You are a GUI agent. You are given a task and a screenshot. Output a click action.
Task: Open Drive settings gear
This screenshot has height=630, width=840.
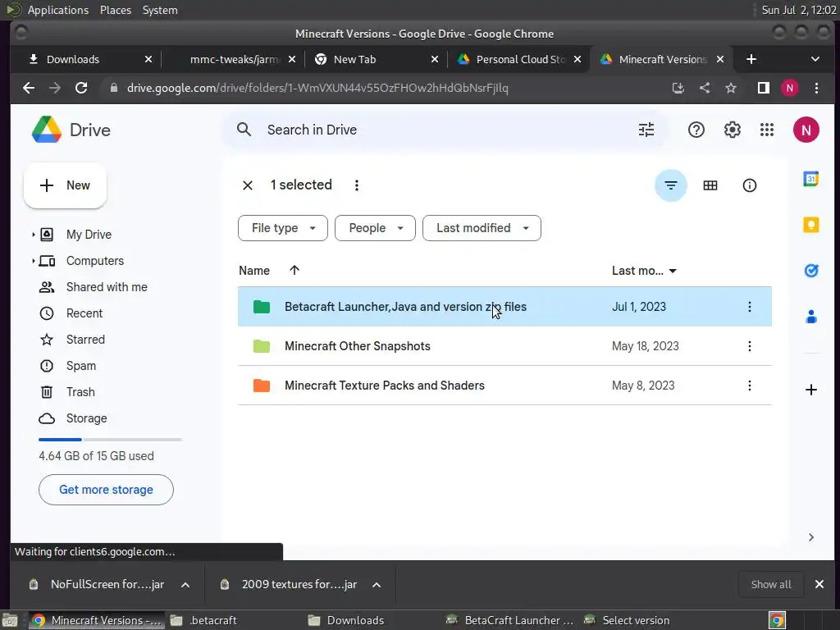[732, 130]
